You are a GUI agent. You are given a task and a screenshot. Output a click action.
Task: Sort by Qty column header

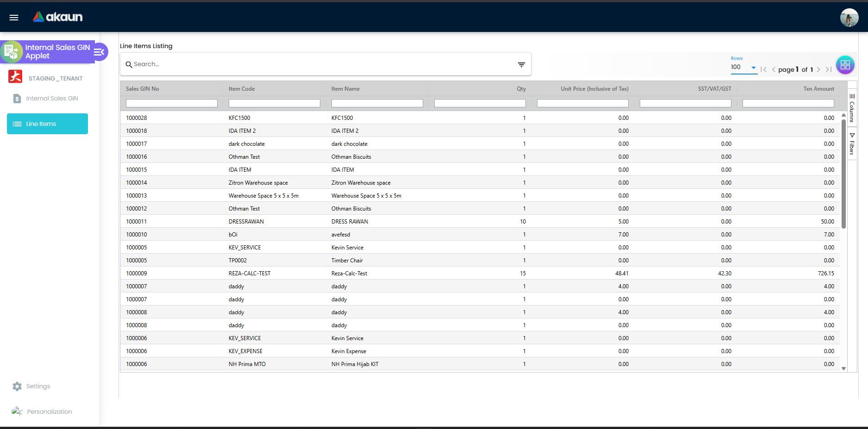click(x=521, y=89)
